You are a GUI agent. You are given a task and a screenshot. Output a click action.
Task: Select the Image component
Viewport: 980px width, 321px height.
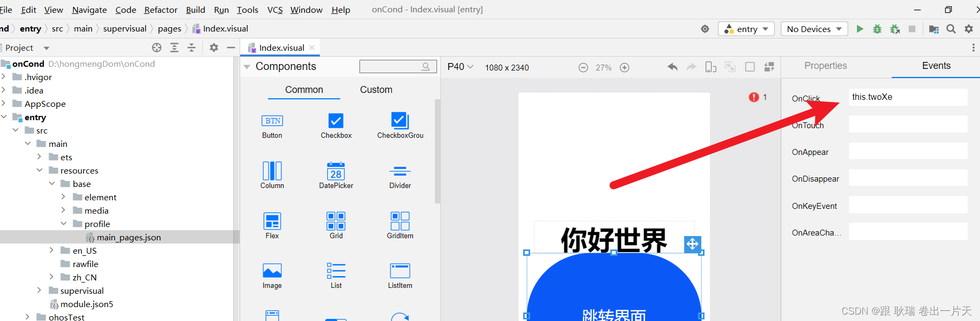pyautogui.click(x=272, y=276)
